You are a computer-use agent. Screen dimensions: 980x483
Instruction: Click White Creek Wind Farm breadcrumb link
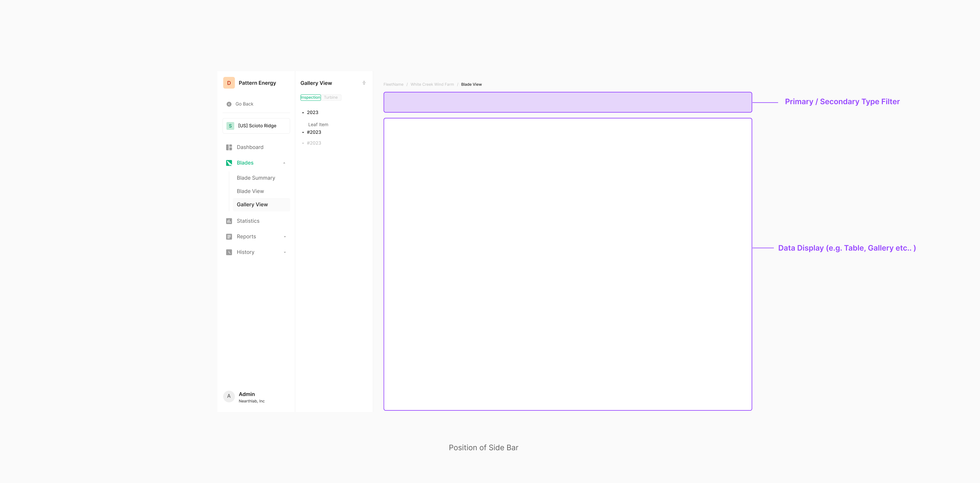(432, 84)
